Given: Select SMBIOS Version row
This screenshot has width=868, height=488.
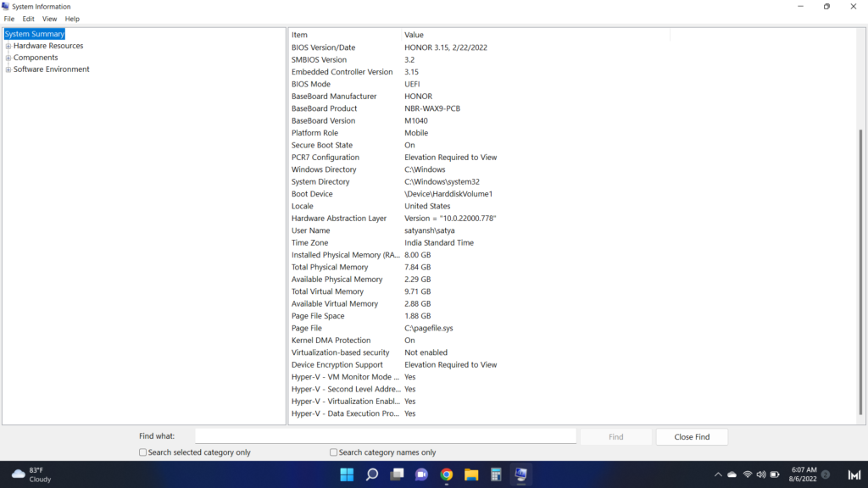Looking at the screenshot, I should (x=480, y=60).
